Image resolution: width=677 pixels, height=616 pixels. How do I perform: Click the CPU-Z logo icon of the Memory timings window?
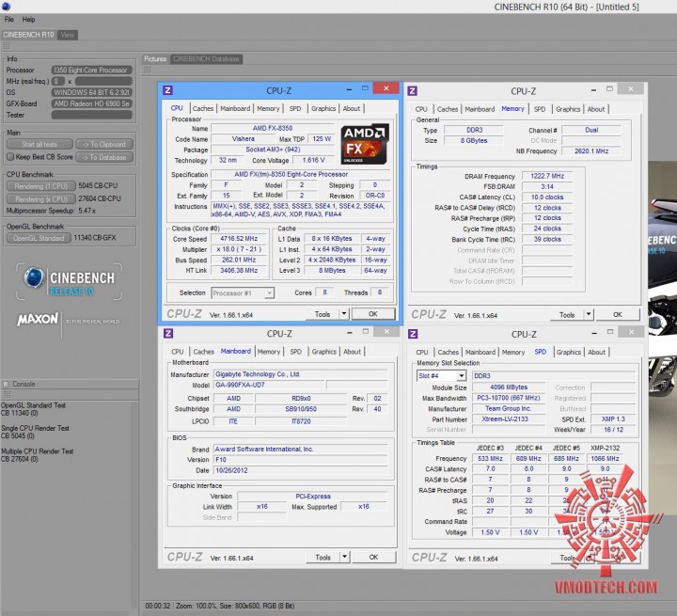click(413, 90)
